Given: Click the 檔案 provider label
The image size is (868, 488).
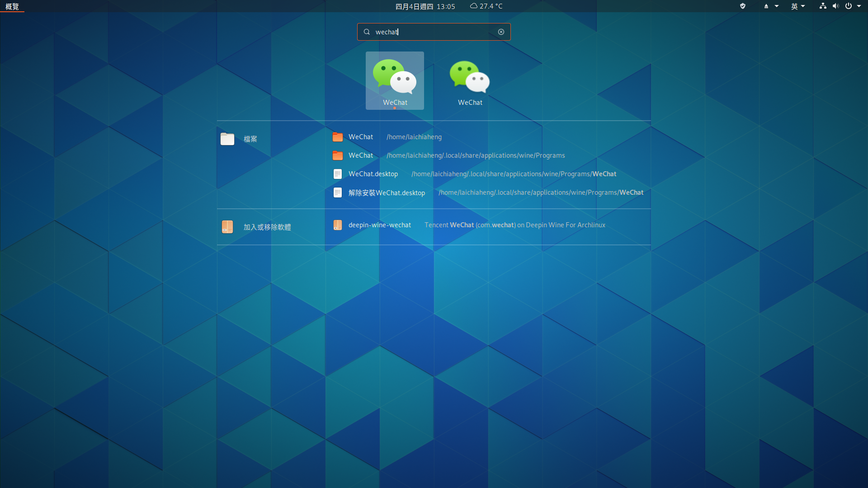Looking at the screenshot, I should (x=250, y=139).
